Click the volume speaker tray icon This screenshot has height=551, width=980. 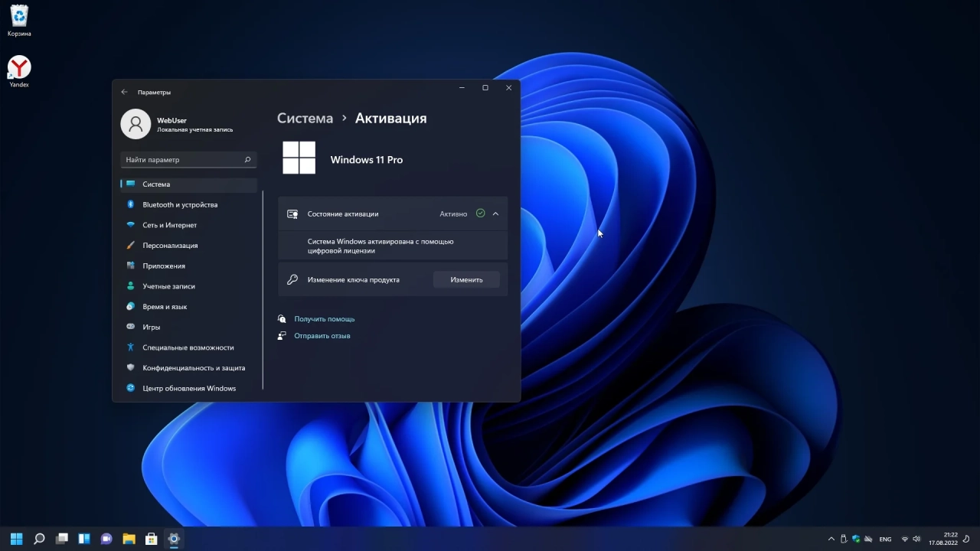point(916,540)
